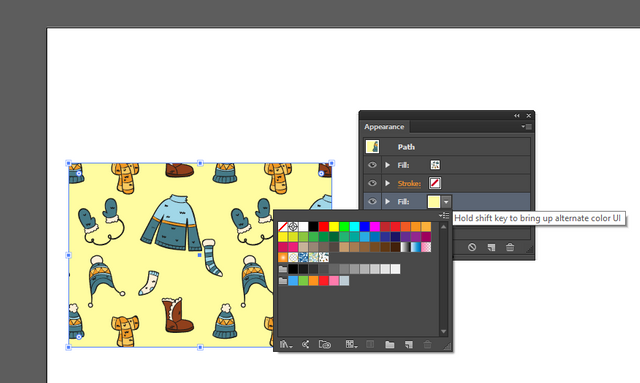This screenshot has height=383, width=640.
Task: Hide the top pattern Fill attribute
Action: click(372, 165)
